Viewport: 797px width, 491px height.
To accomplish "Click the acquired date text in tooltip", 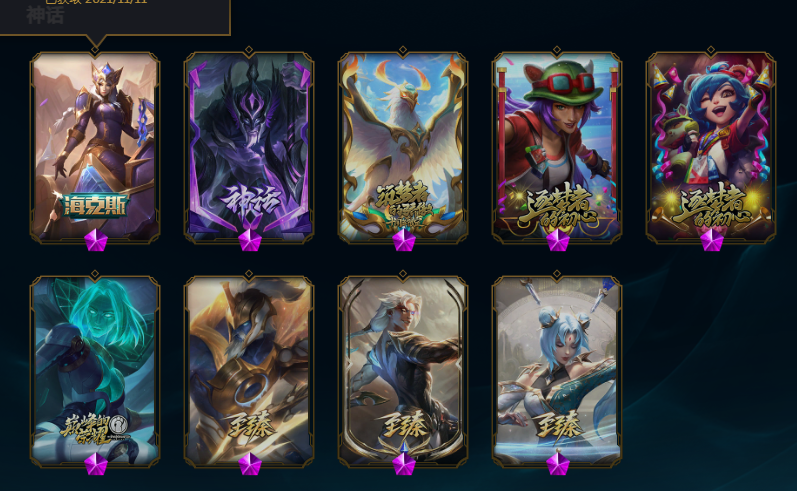I will (96, 2).
